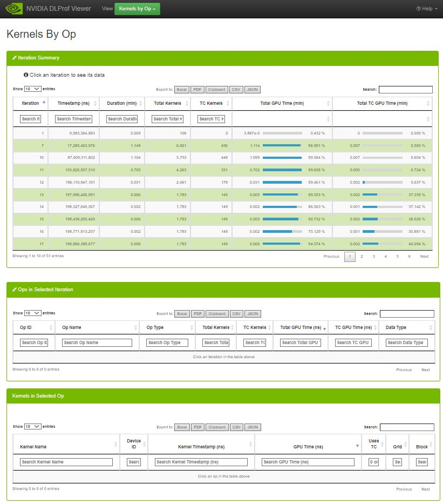Open the Kernels by Op view dropdown
Viewport: 443px width, 504px height.
click(x=137, y=9)
